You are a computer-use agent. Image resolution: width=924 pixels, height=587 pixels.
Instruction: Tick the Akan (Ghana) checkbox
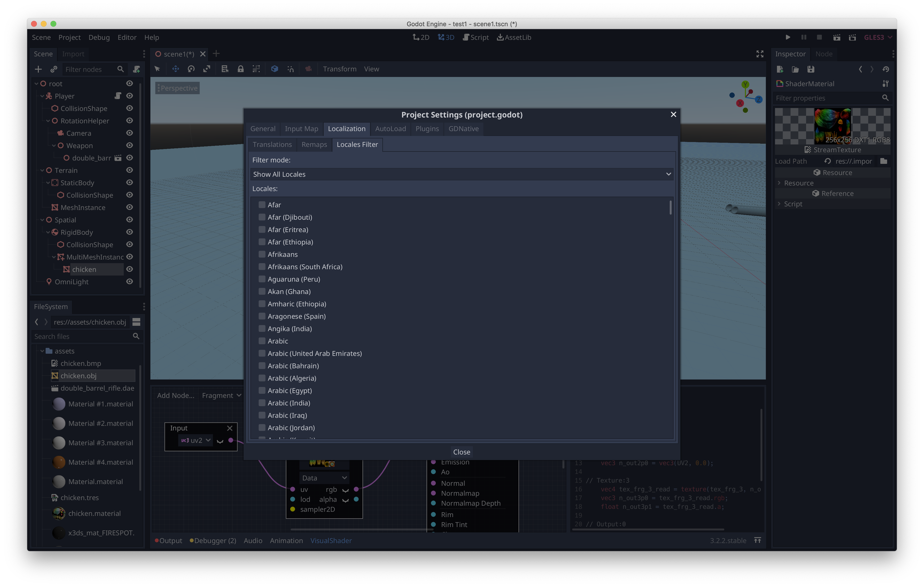tap(262, 291)
